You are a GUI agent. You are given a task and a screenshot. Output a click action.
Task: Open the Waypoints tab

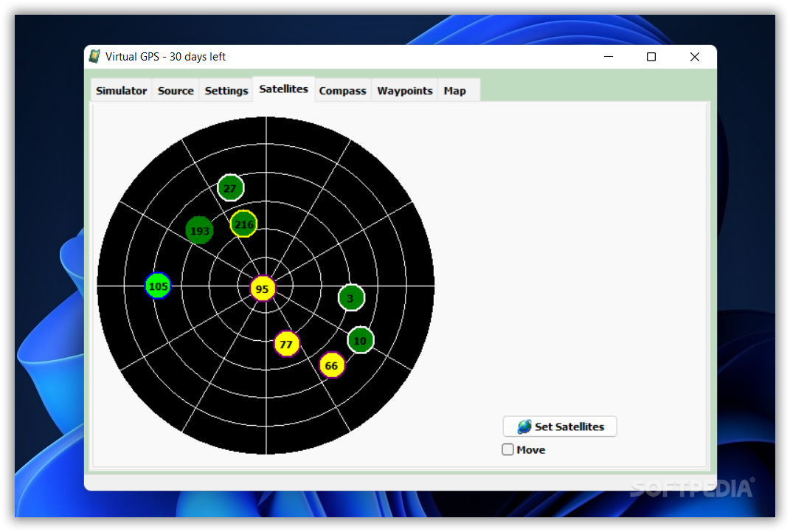pyautogui.click(x=404, y=91)
